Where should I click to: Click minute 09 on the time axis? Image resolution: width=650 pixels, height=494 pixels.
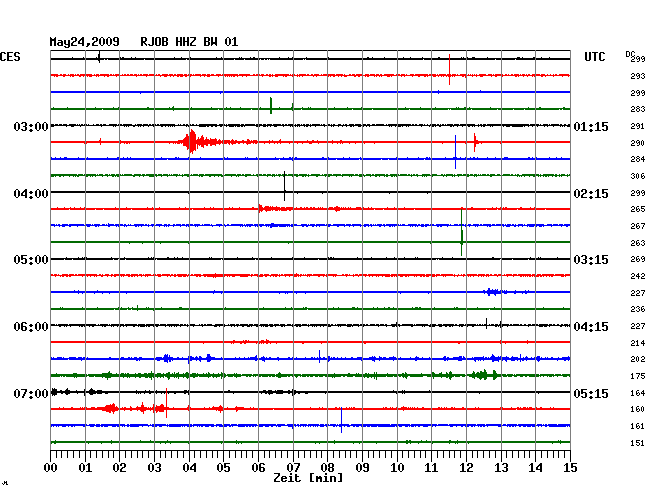point(362,468)
